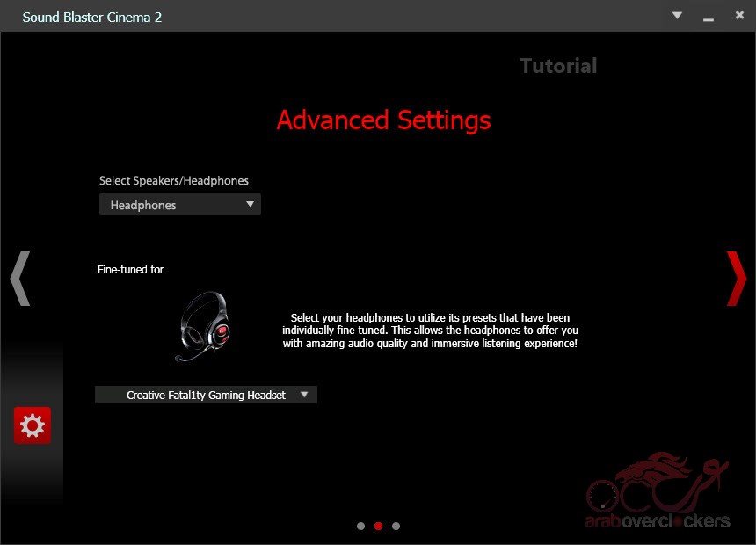The image size is (756, 545).
Task: Close the Sound Blaster Cinema 2 window
Action: pyautogui.click(x=737, y=16)
